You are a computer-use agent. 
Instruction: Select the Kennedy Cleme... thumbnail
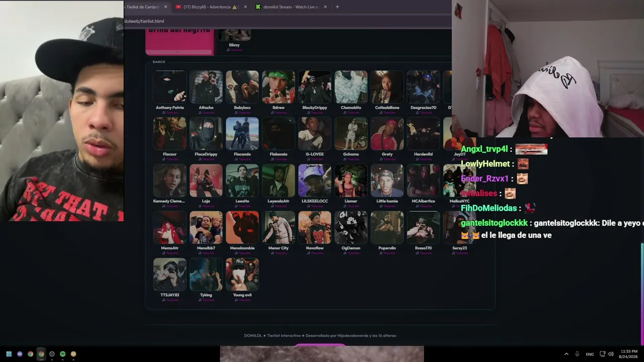[170, 180]
